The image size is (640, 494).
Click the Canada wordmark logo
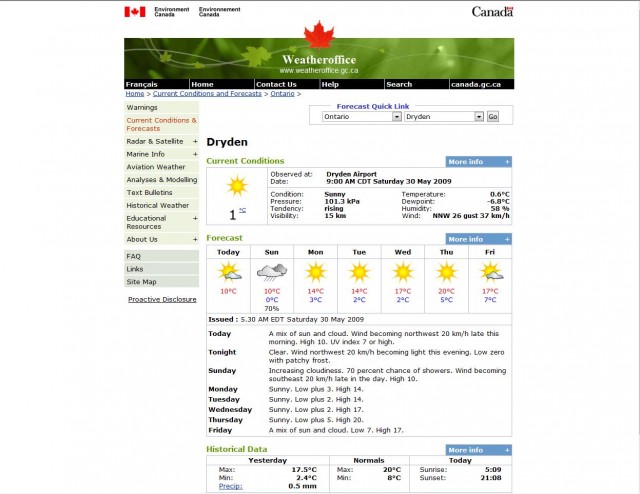click(x=492, y=11)
